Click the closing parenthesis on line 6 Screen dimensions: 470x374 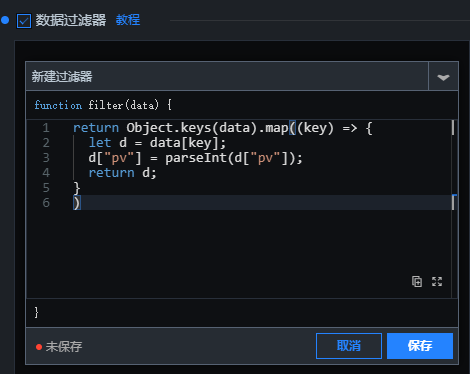click(77, 203)
